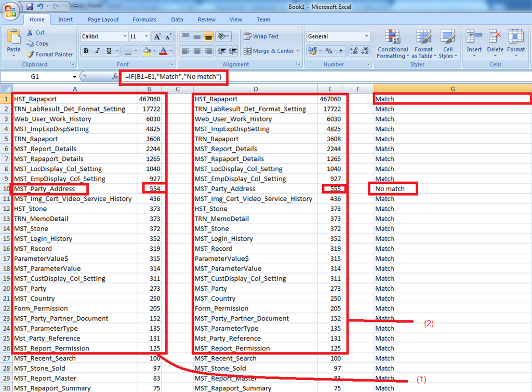Apply the yellow fill color
532x392 pixels.
click(x=147, y=51)
